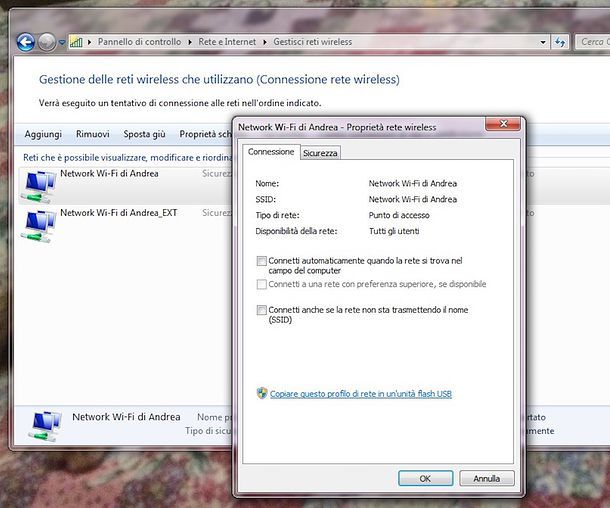Select the Connessione tab

point(271,152)
